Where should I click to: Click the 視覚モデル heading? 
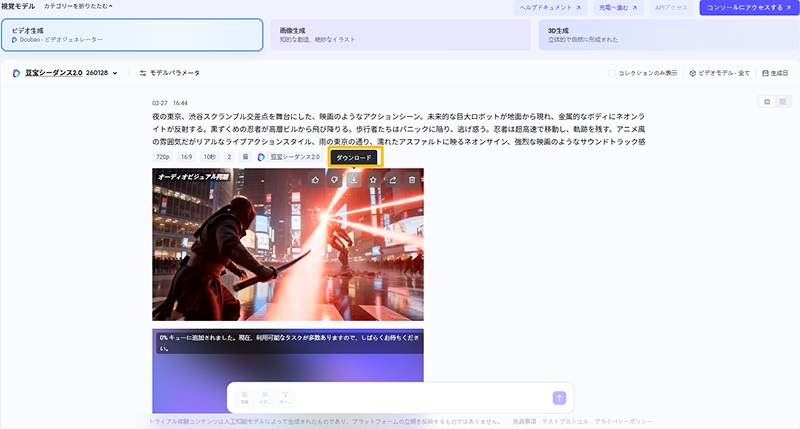tap(18, 7)
